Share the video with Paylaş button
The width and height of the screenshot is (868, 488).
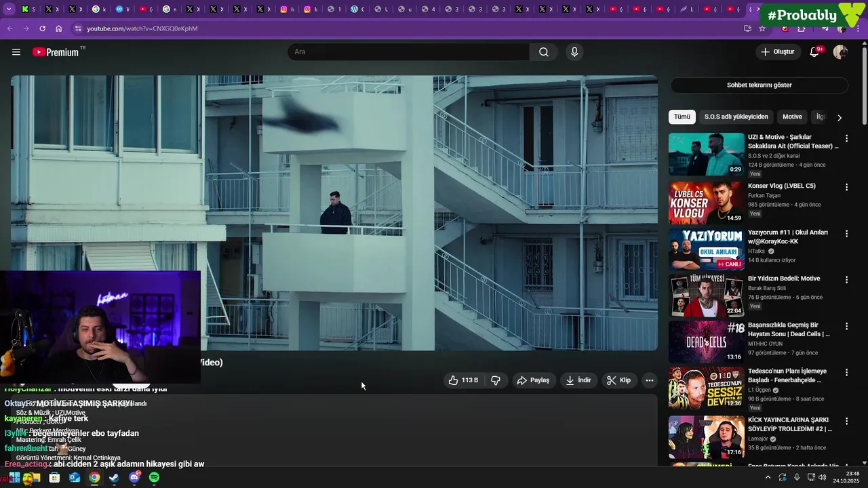[533, 380]
